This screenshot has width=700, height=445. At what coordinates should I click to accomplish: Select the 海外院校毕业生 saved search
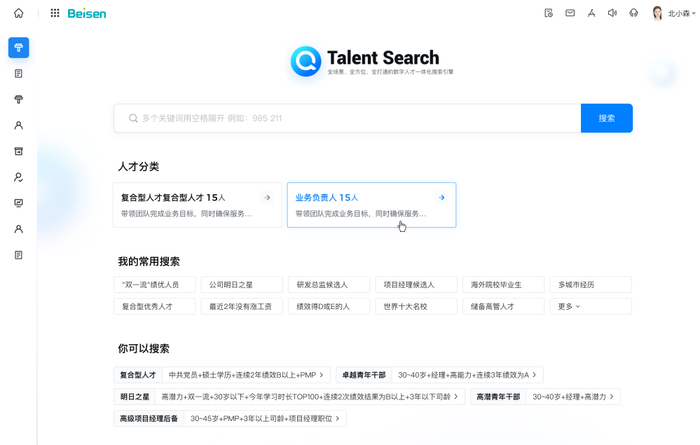click(504, 285)
